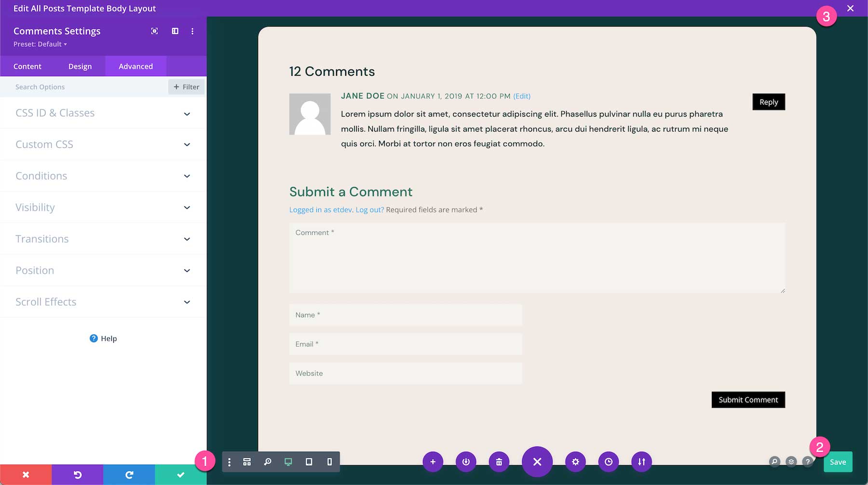868x485 pixels.
Task: Click the Log out? link
Action: [370, 210]
